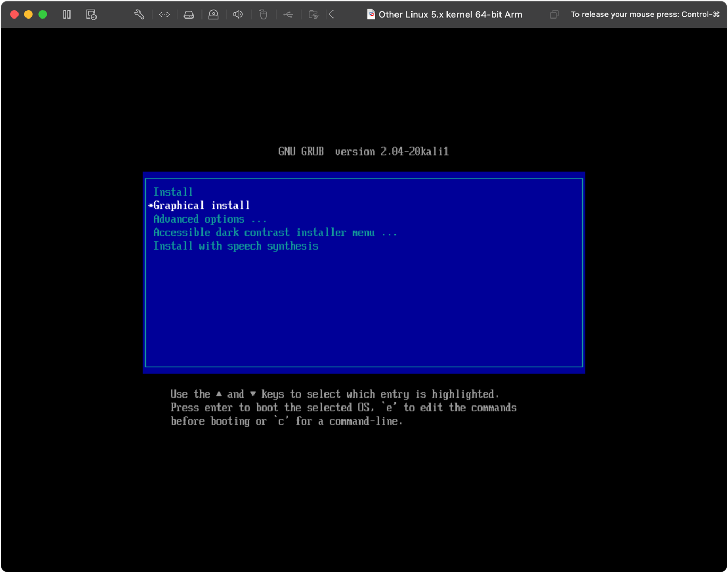Select the Install menu entry

point(173,192)
